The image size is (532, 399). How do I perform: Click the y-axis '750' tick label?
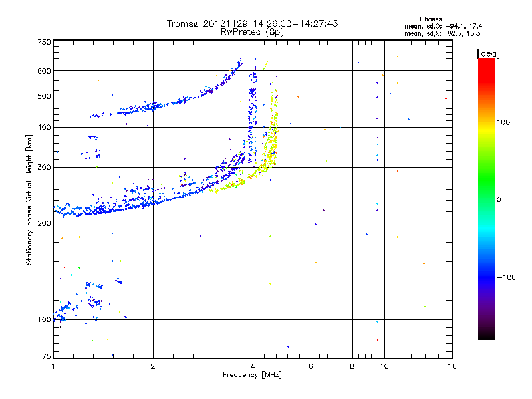pos(44,42)
